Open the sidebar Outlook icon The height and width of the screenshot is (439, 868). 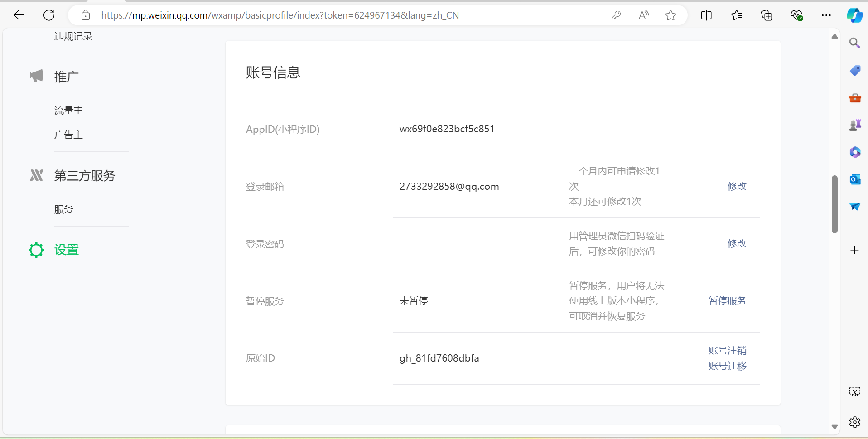855,179
